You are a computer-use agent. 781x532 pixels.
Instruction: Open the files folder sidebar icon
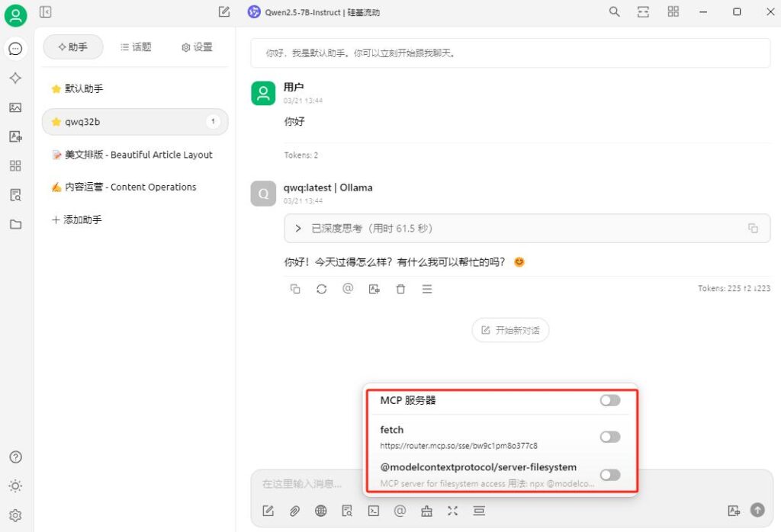15,224
